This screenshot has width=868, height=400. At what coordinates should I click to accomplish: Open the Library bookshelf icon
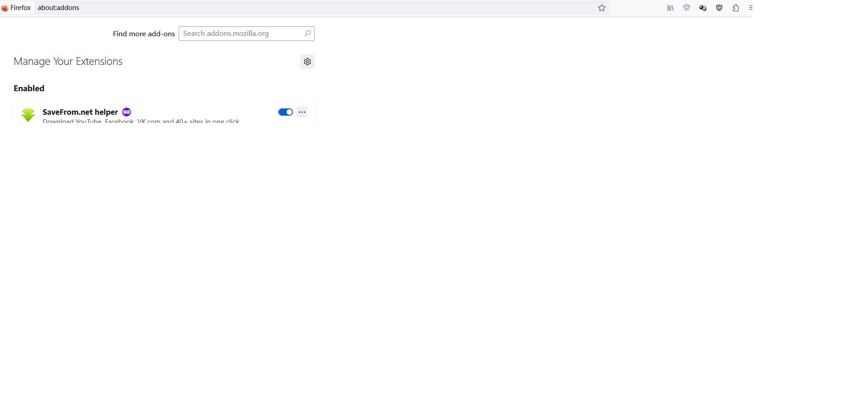tap(670, 8)
